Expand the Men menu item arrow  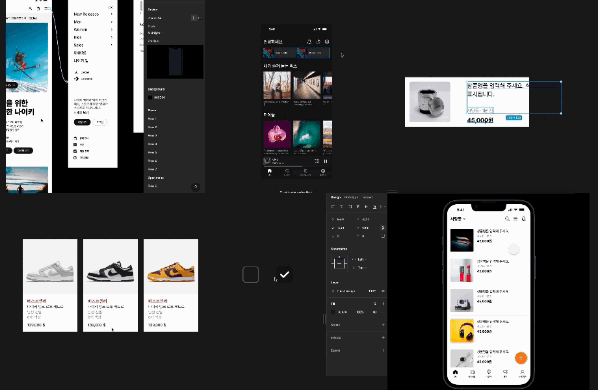(x=111, y=22)
